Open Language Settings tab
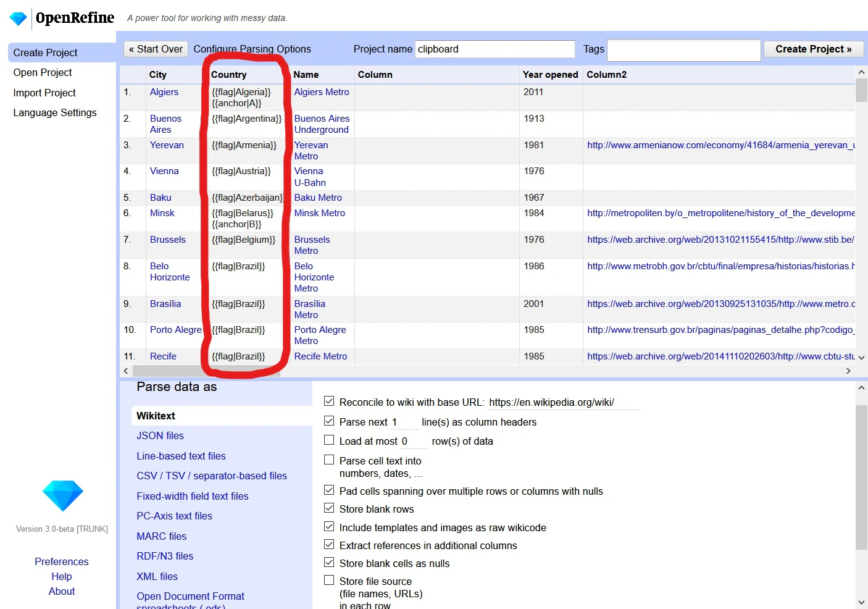 (55, 112)
